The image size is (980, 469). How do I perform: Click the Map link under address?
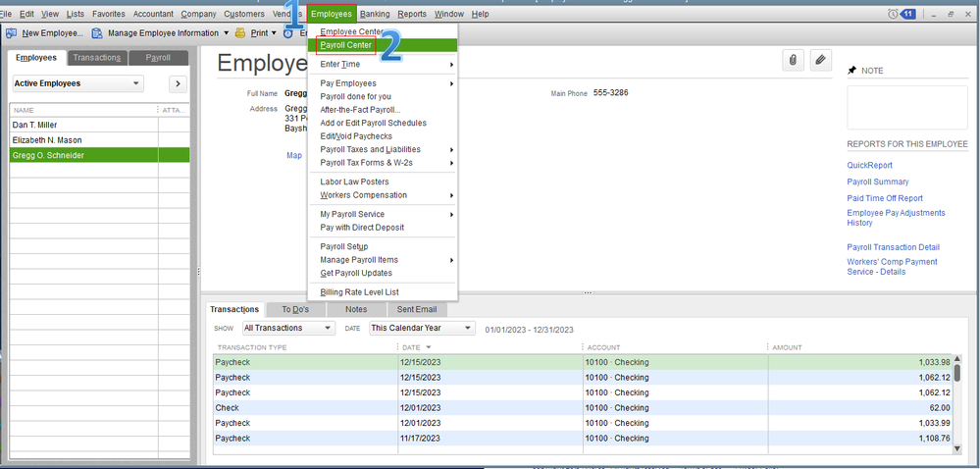click(x=293, y=155)
